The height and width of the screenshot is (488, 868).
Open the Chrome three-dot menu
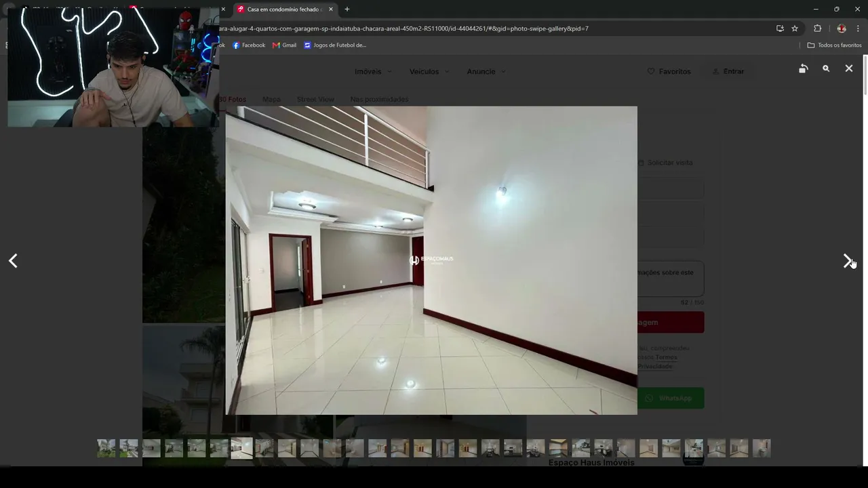858,28
